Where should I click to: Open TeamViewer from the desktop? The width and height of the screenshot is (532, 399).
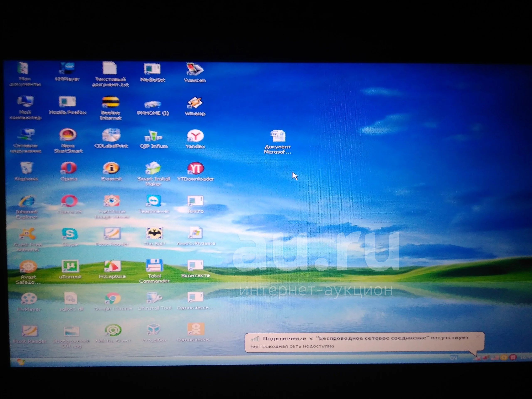point(154,204)
